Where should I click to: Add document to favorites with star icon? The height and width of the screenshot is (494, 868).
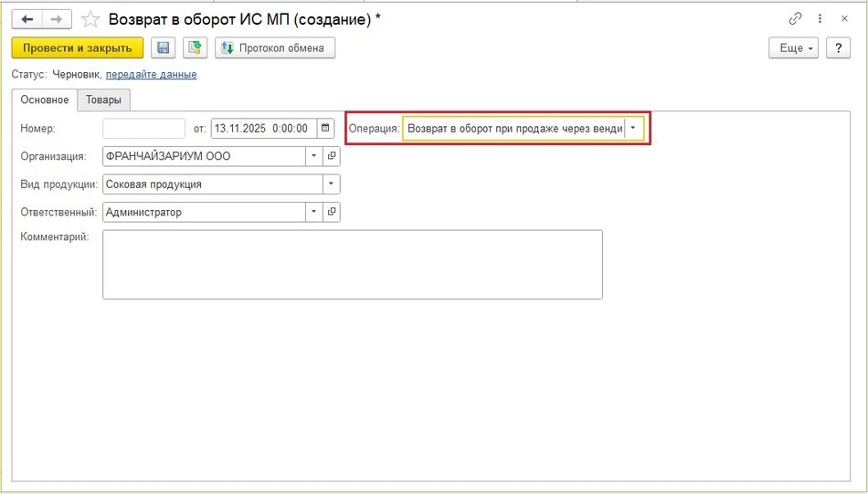point(90,19)
